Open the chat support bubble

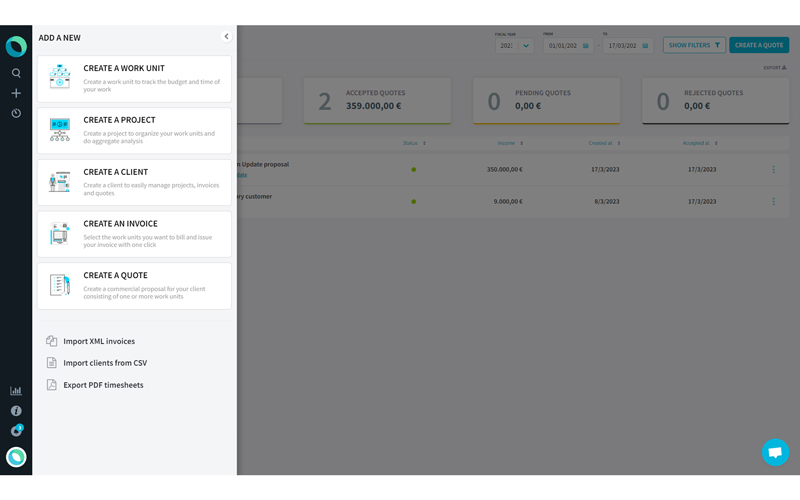tap(775, 452)
